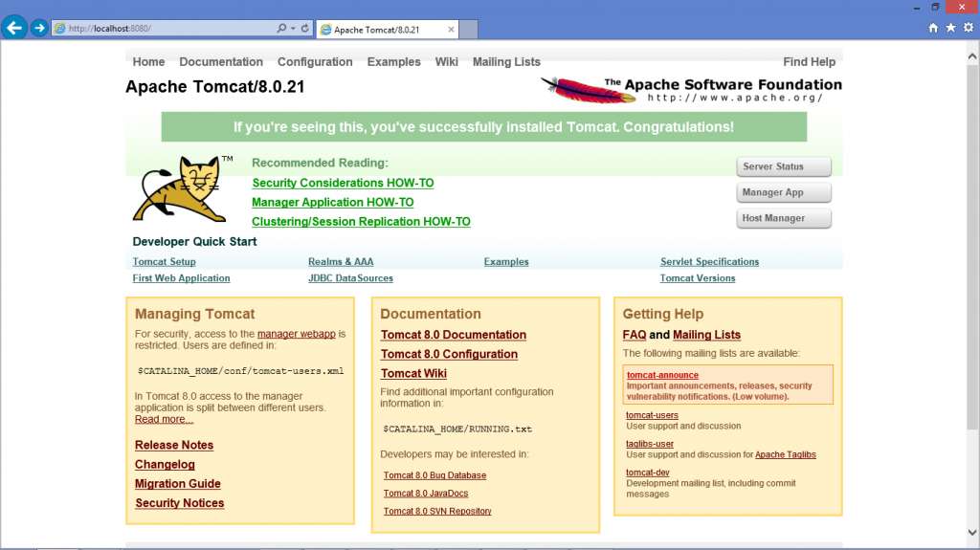Viewport: 980px width, 550px height.
Task: Open the browser Home icon
Action: pos(933,28)
